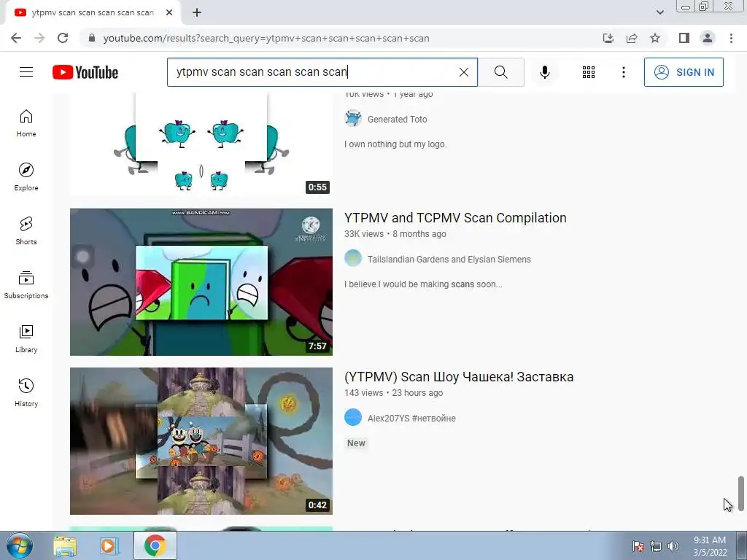Open the Windows Start button
The height and width of the screenshot is (560, 747).
(20, 545)
